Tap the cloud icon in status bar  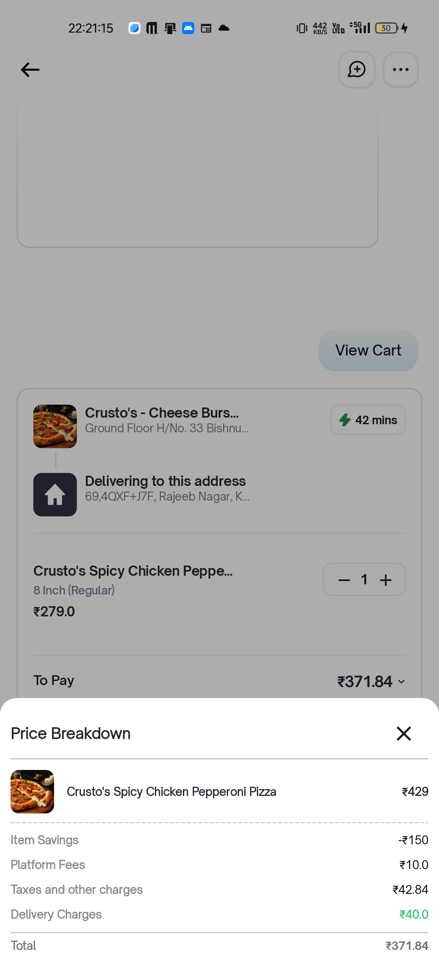[224, 28]
